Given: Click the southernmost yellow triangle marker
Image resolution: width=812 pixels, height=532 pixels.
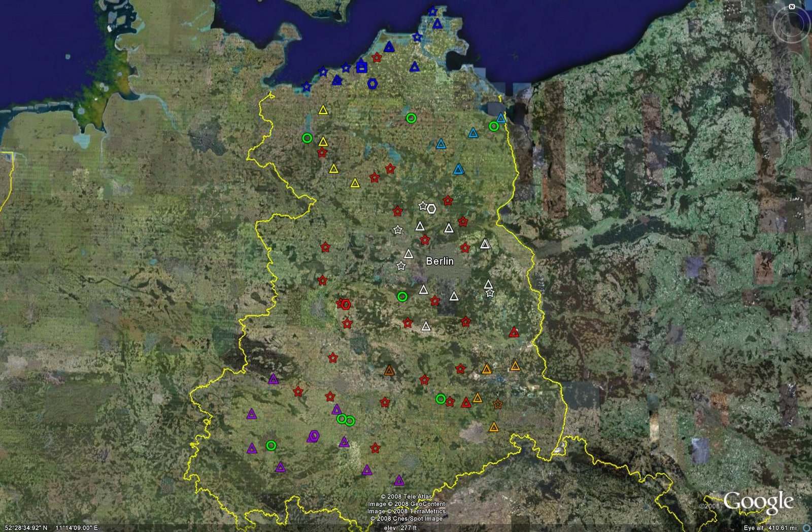Looking at the screenshot, I should click(x=355, y=183).
